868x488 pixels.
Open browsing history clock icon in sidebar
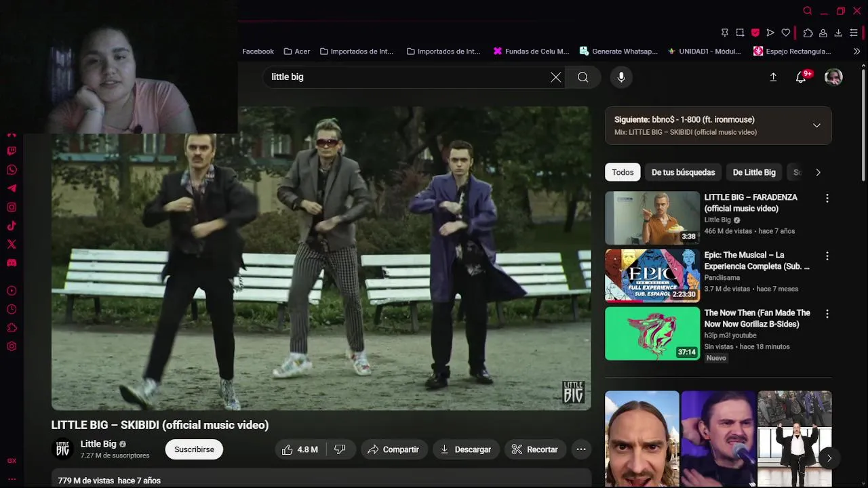pyautogui.click(x=12, y=309)
